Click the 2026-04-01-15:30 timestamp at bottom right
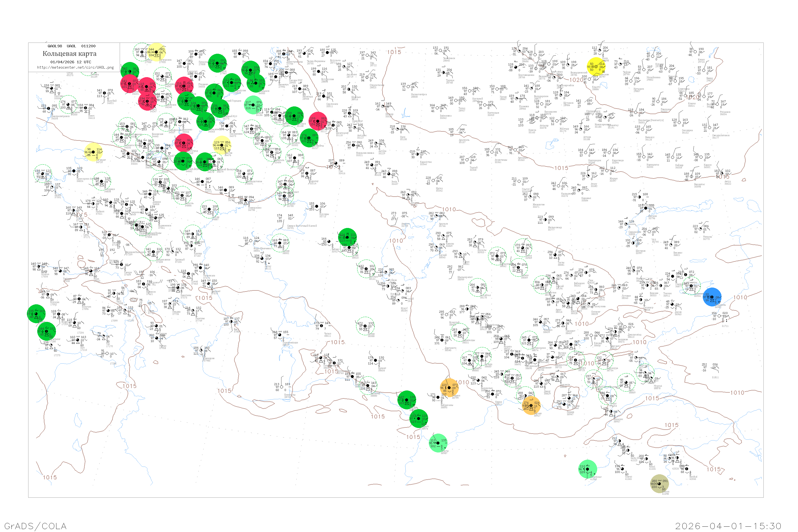 click(728, 526)
